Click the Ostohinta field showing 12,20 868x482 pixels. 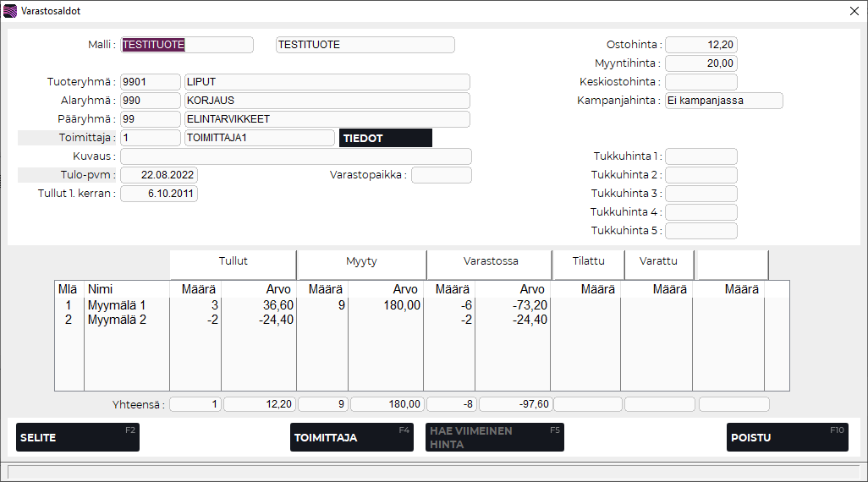(x=700, y=45)
